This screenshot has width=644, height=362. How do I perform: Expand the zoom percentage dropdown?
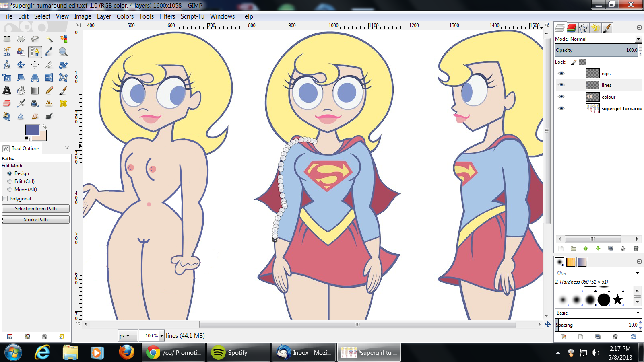pyautogui.click(x=161, y=335)
